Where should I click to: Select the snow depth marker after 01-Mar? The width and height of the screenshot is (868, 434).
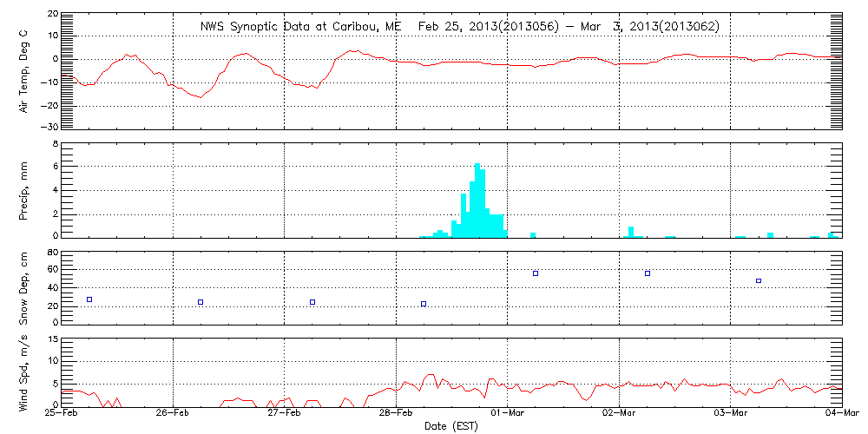click(536, 273)
